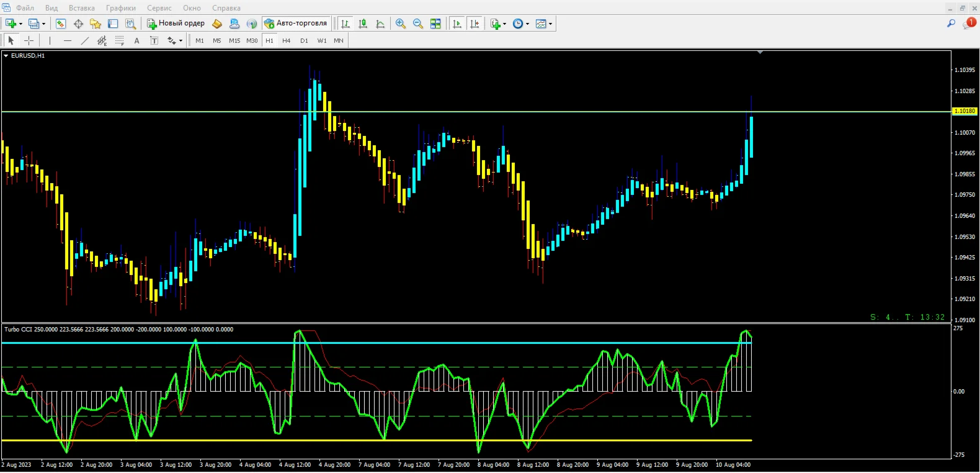
Task: Click the Turbo CCI indicator label
Action: pos(118,330)
